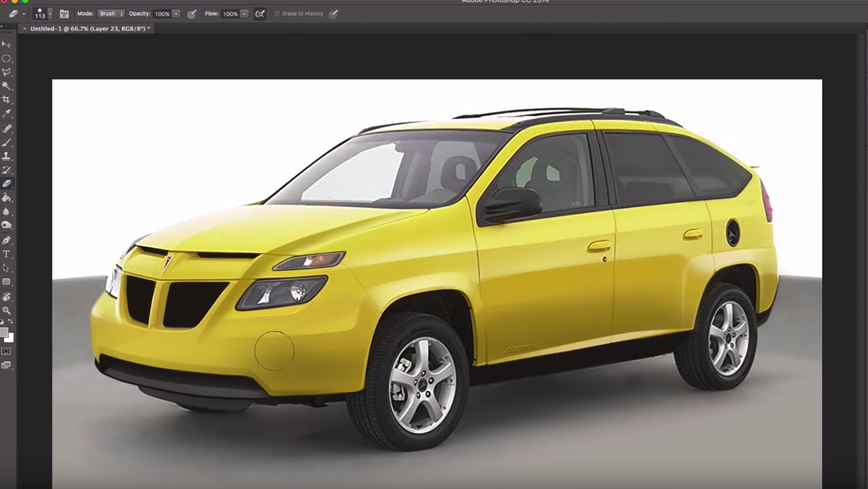The image size is (868, 489).
Task: Click the foreground color swatch
Action: (x=4, y=332)
